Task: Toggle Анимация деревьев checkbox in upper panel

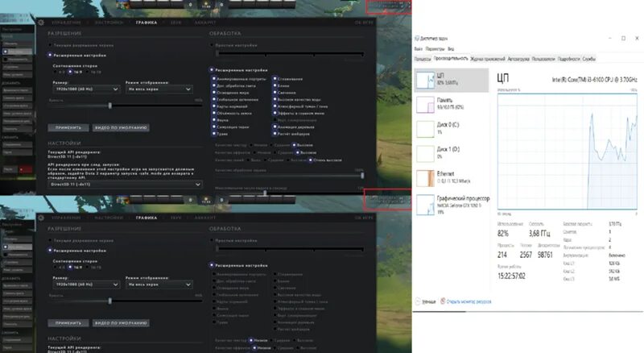Action: 275,127
